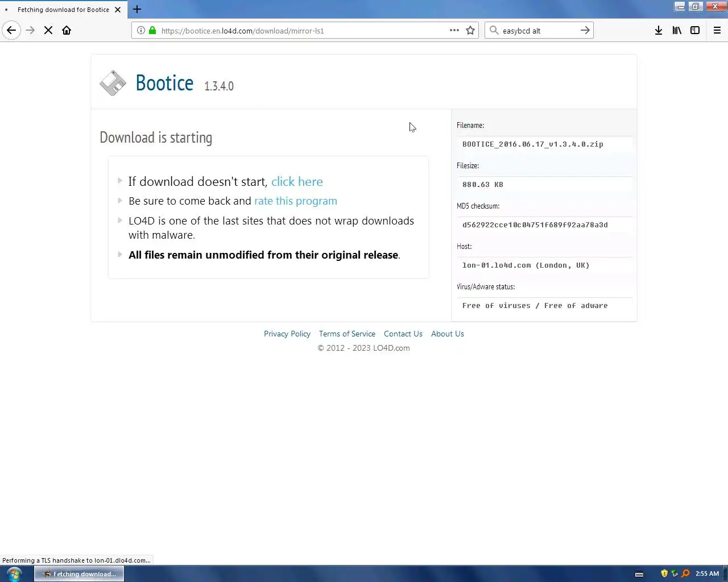Toggle the sidebar view
728x582 pixels.
click(x=695, y=31)
